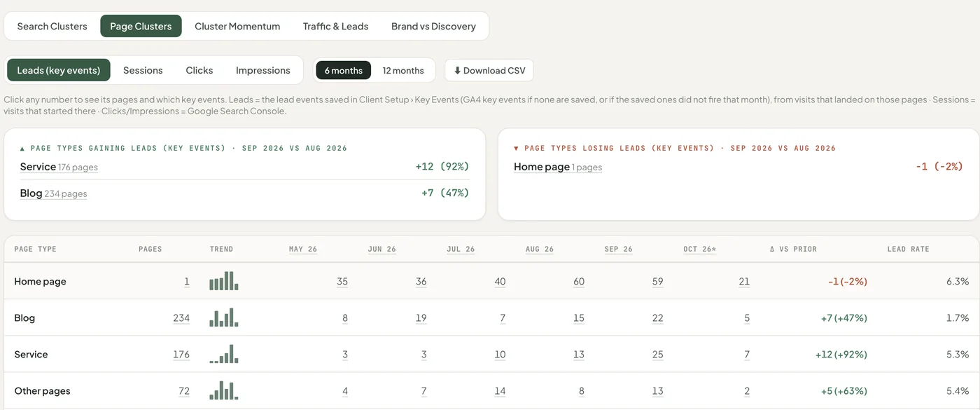980x410 pixels.
Task: Go to Brand vs Discovery tab
Action: (433, 26)
